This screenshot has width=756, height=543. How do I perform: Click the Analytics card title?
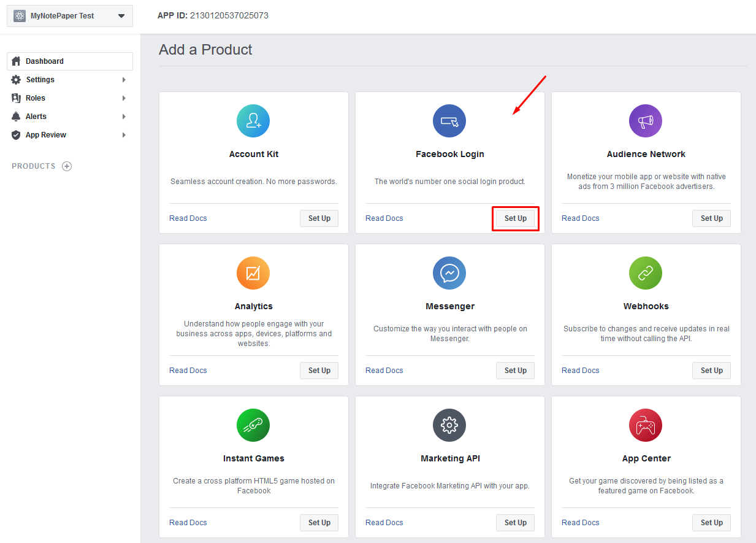(254, 306)
